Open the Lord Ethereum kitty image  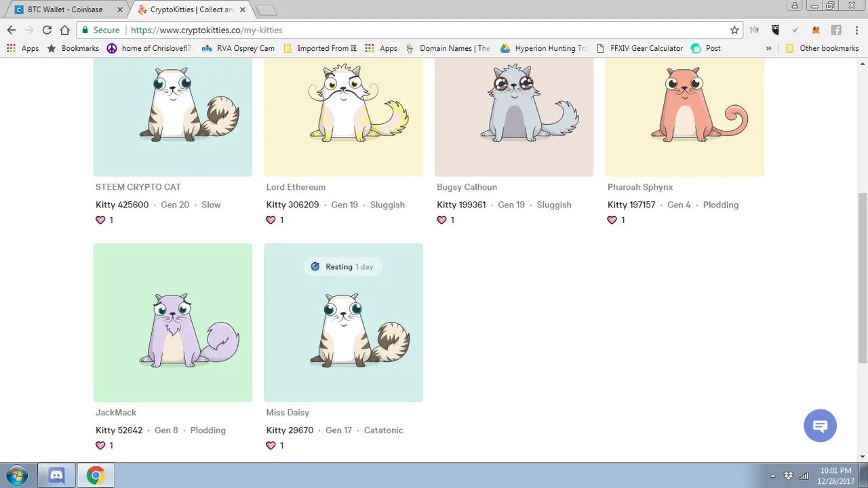tap(343, 117)
